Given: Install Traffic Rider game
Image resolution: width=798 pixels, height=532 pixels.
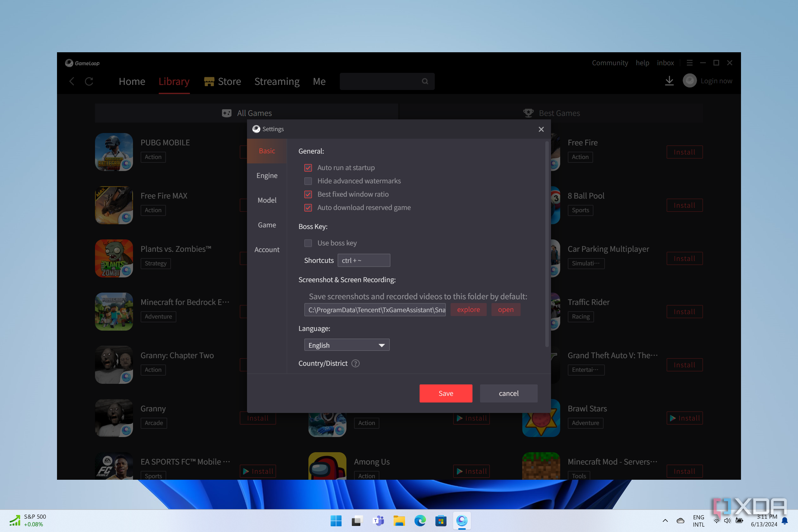Looking at the screenshot, I should (684, 312).
